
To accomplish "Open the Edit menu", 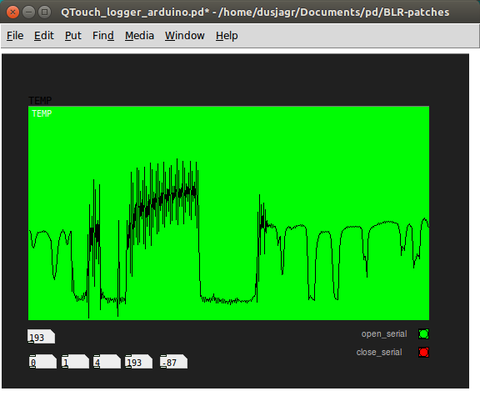I will coord(44,35).
